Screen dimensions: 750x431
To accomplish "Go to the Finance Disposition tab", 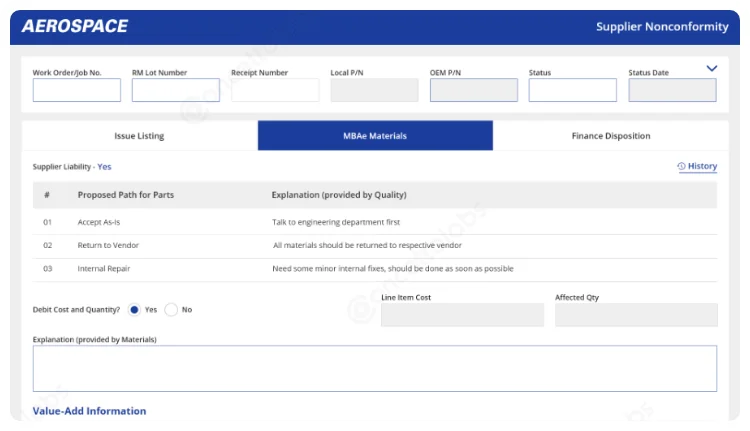I will 611,136.
